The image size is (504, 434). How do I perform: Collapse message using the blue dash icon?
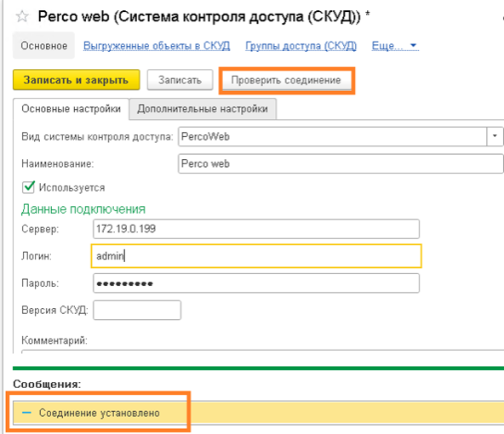tap(27, 413)
